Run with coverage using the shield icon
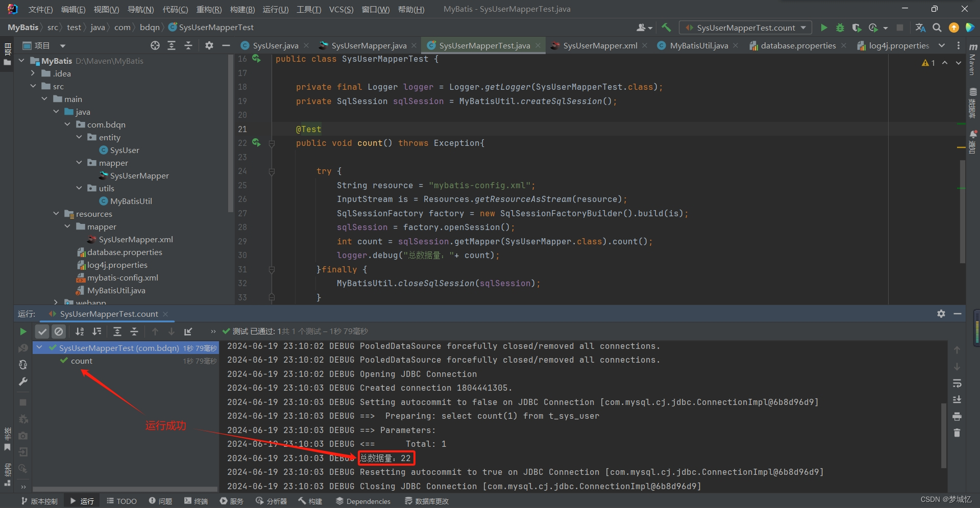The width and height of the screenshot is (980, 508). 856,28
